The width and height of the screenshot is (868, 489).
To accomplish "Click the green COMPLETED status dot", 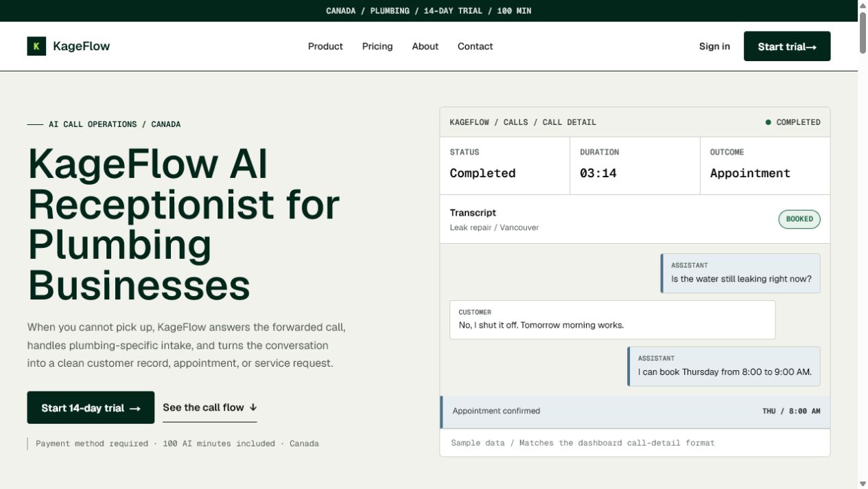I will [769, 122].
